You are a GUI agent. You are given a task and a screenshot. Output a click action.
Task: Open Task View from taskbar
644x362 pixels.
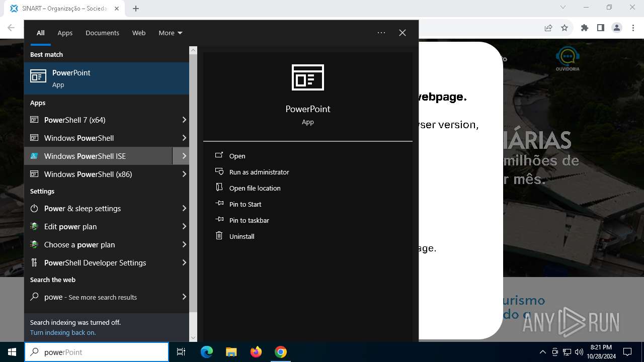coord(181,352)
